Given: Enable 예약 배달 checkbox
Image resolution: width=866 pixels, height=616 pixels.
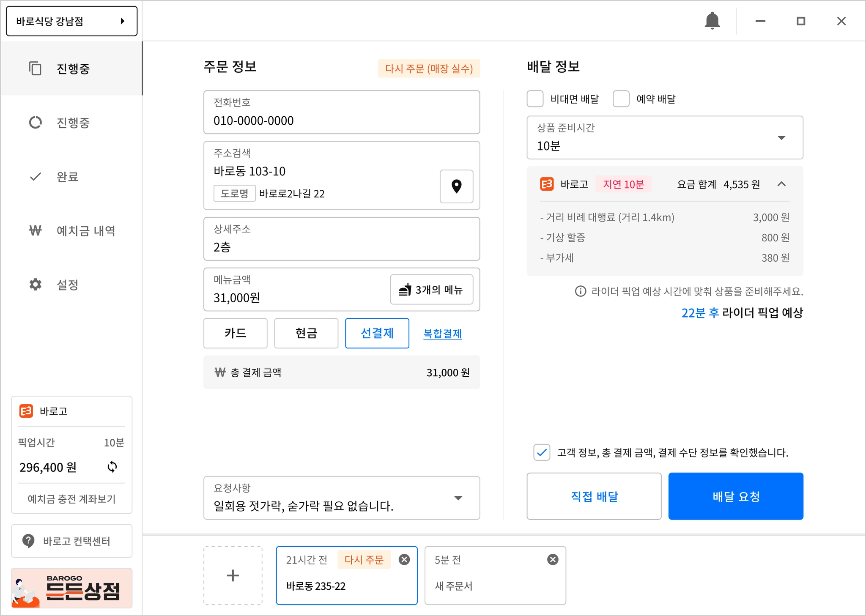Looking at the screenshot, I should [621, 99].
